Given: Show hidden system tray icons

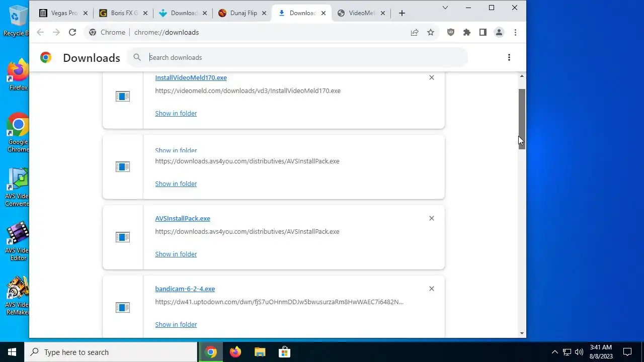Looking at the screenshot, I should click(554, 352).
